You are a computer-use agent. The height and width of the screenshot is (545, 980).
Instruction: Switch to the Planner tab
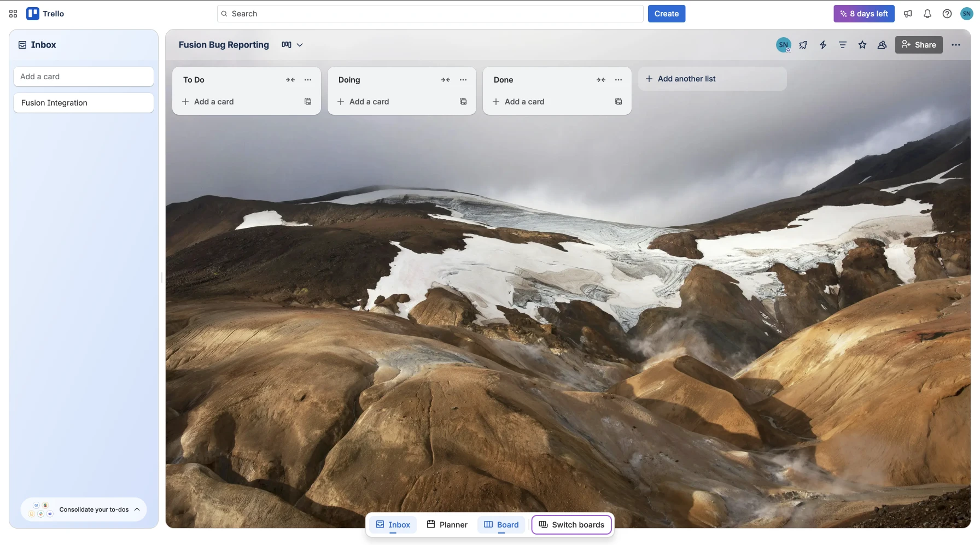pyautogui.click(x=447, y=525)
